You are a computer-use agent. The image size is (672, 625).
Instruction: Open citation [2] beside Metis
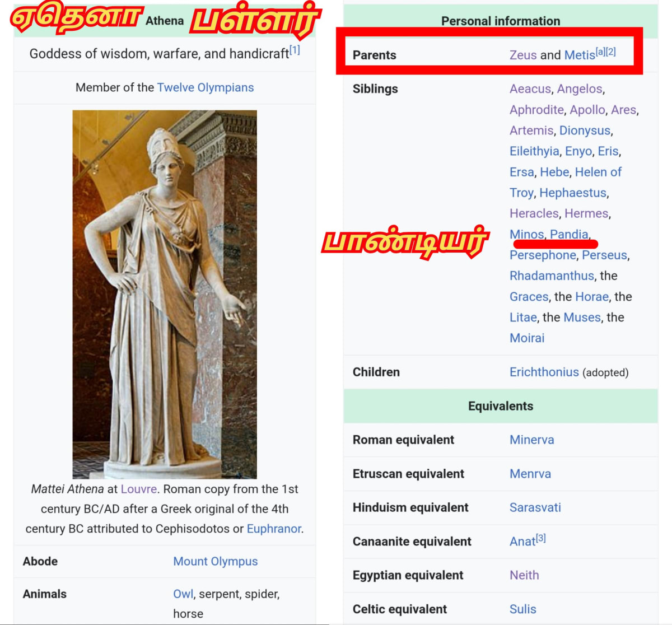coord(611,52)
